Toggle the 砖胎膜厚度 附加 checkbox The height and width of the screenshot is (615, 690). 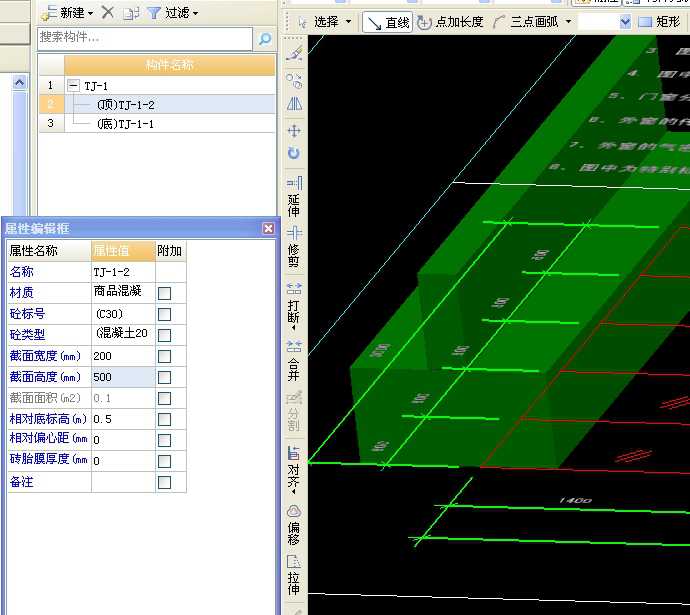click(x=164, y=461)
